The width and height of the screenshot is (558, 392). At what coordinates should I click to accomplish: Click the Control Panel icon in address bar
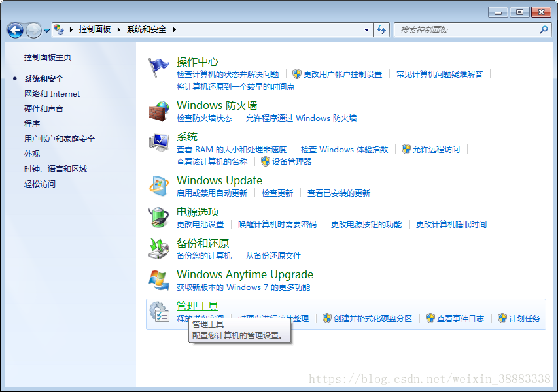[x=59, y=29]
